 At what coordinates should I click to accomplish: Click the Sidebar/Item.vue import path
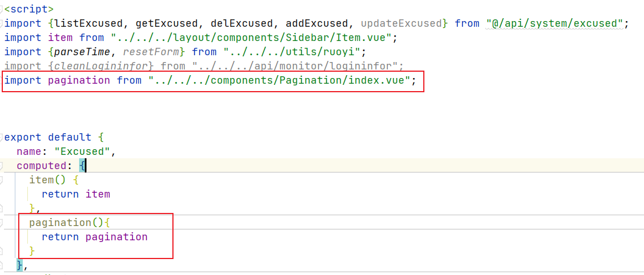click(251, 38)
